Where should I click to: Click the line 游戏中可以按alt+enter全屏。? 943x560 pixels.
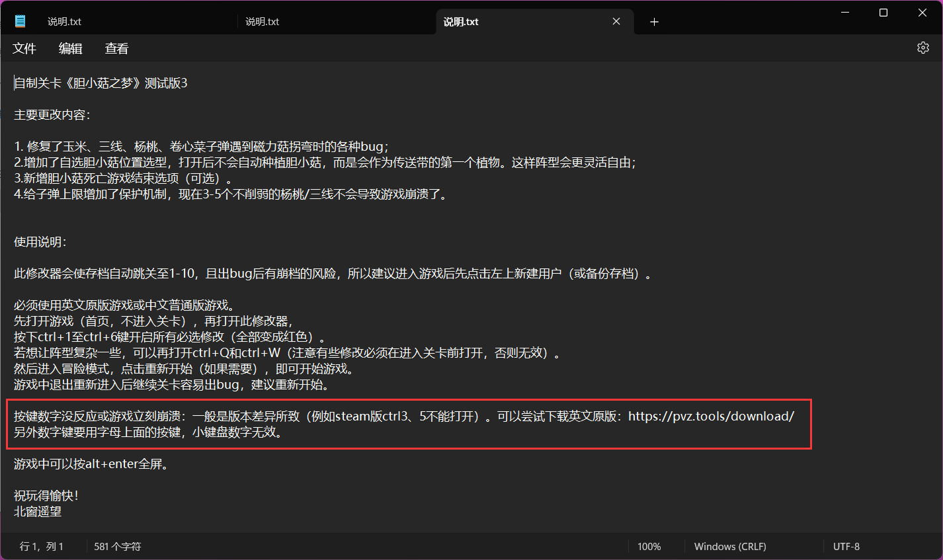tap(91, 464)
